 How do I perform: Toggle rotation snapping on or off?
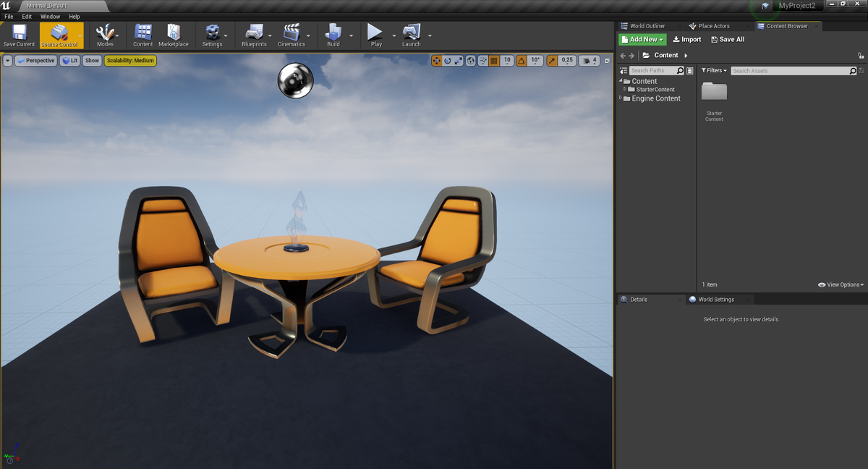[521, 61]
